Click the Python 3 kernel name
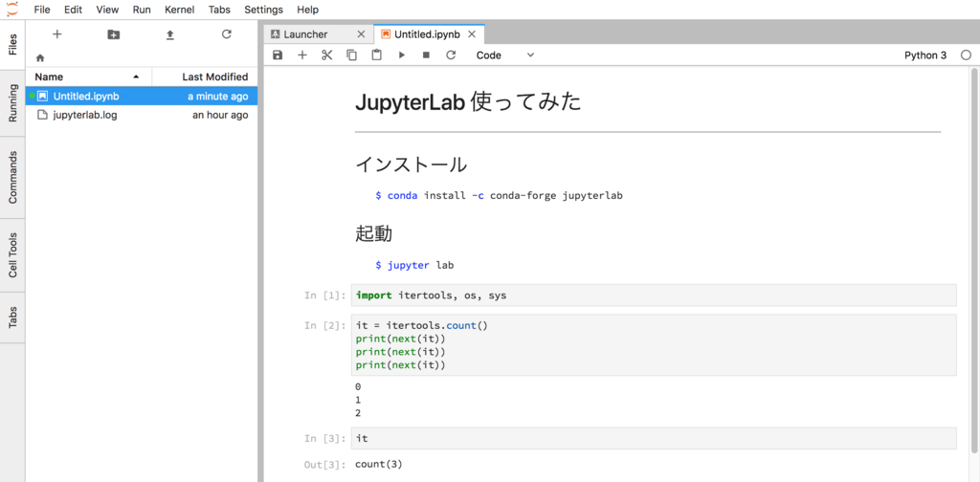 pyautogui.click(x=925, y=55)
